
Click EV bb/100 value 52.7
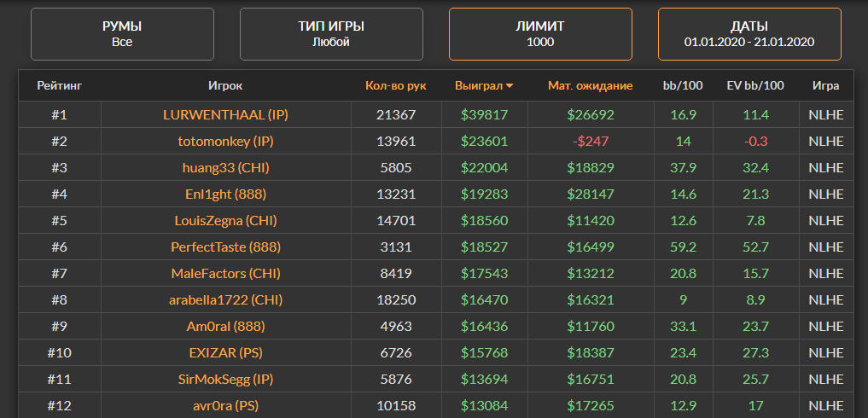[x=755, y=247]
